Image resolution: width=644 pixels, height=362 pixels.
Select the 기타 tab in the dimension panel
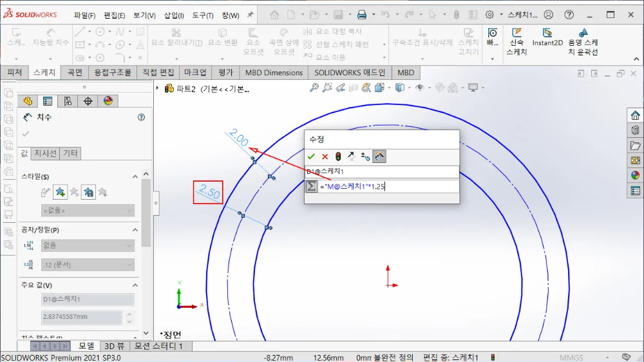click(x=70, y=153)
